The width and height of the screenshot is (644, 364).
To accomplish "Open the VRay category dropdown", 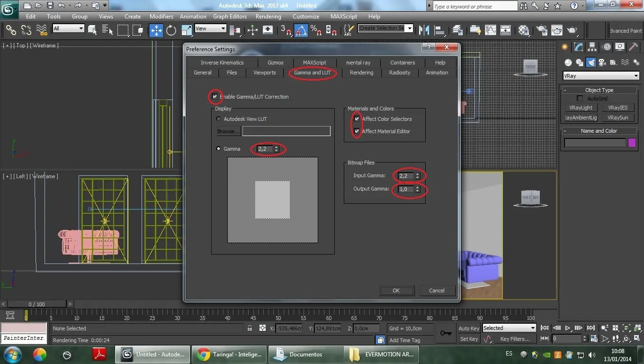I will [x=600, y=75].
